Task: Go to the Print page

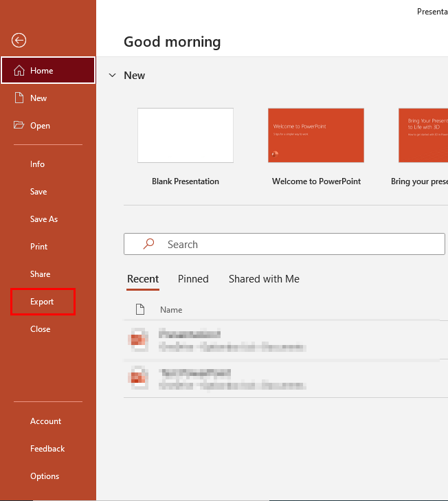Action: click(x=39, y=247)
